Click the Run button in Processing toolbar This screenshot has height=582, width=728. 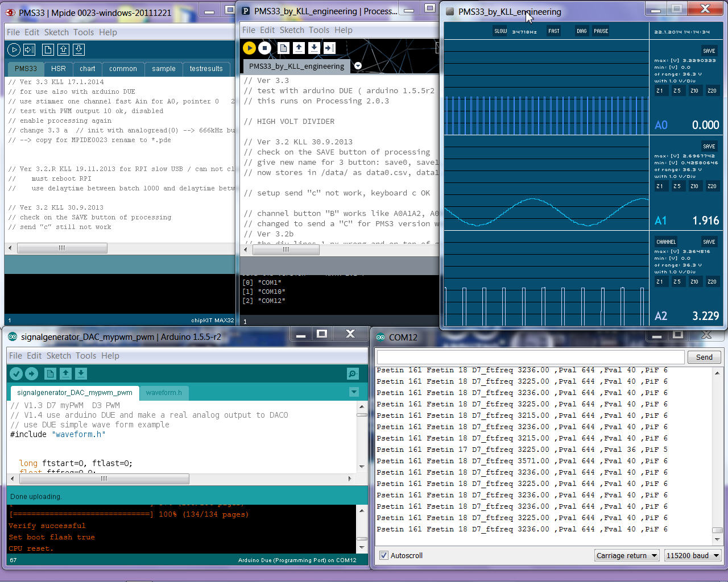(x=249, y=48)
